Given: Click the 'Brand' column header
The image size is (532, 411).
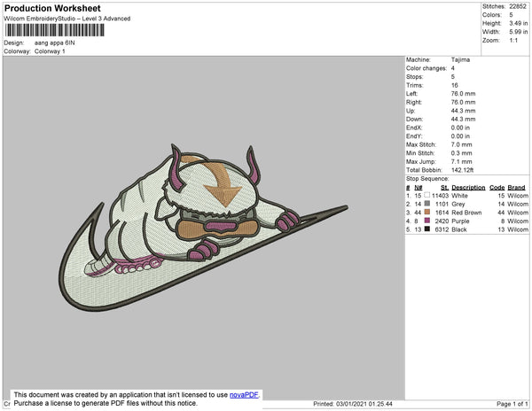Looking at the screenshot, I should point(516,188).
